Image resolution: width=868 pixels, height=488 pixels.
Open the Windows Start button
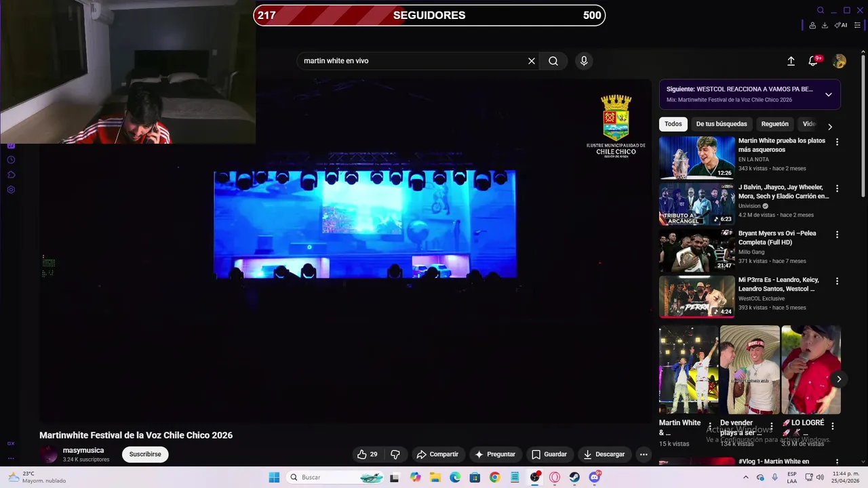pyautogui.click(x=274, y=477)
